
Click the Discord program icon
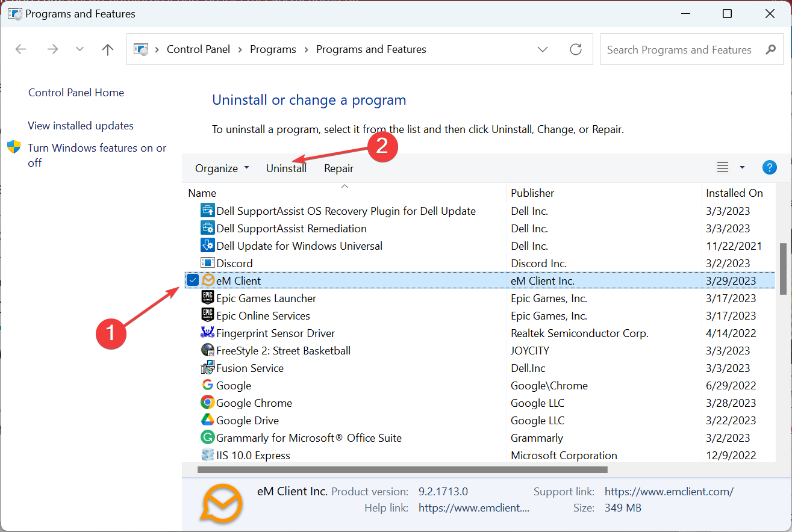tap(208, 263)
